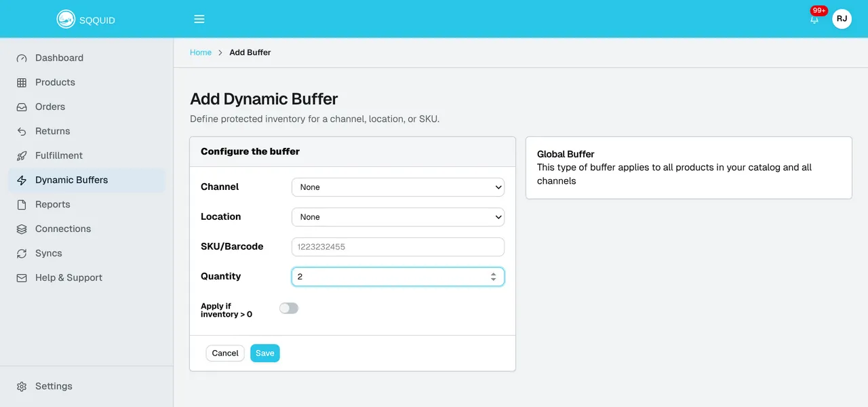
Task: Click the 99+ notification badge
Action: coord(819,11)
